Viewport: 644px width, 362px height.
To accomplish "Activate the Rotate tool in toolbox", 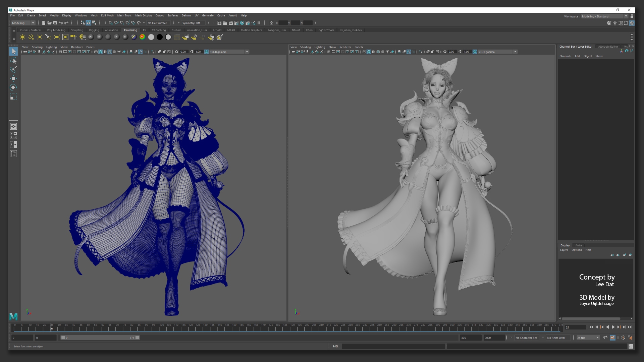I will (x=13, y=87).
